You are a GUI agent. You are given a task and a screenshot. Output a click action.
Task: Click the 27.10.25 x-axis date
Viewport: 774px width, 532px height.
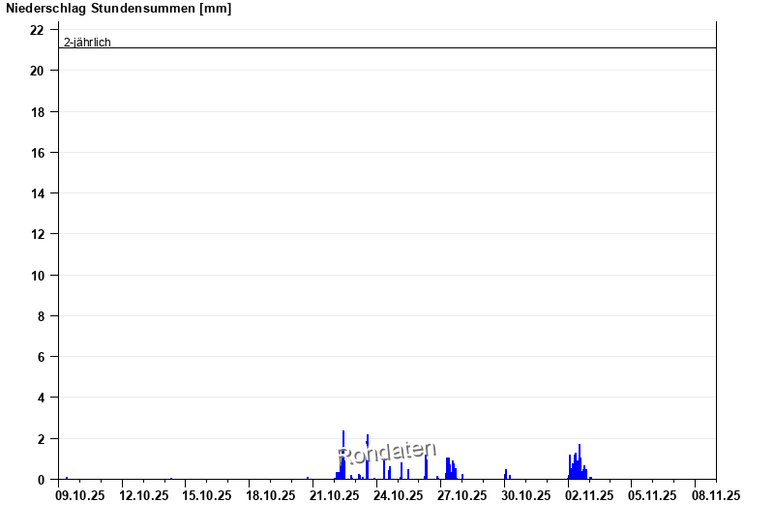click(461, 495)
